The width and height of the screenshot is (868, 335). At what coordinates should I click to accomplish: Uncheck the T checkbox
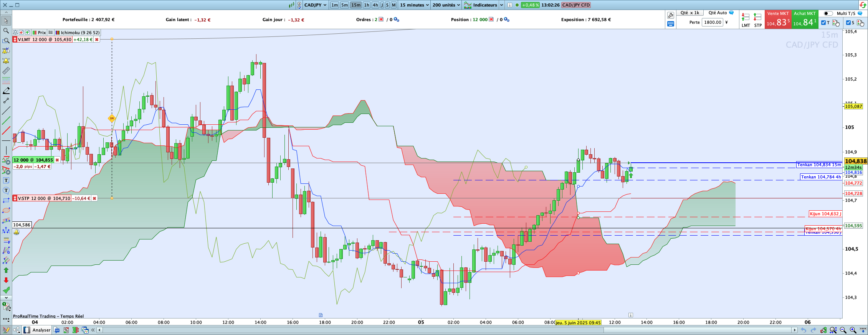(823, 23)
